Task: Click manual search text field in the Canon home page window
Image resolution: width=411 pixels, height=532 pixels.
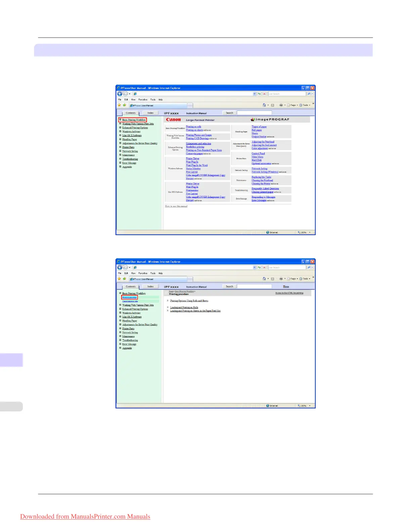Action: click(254, 113)
